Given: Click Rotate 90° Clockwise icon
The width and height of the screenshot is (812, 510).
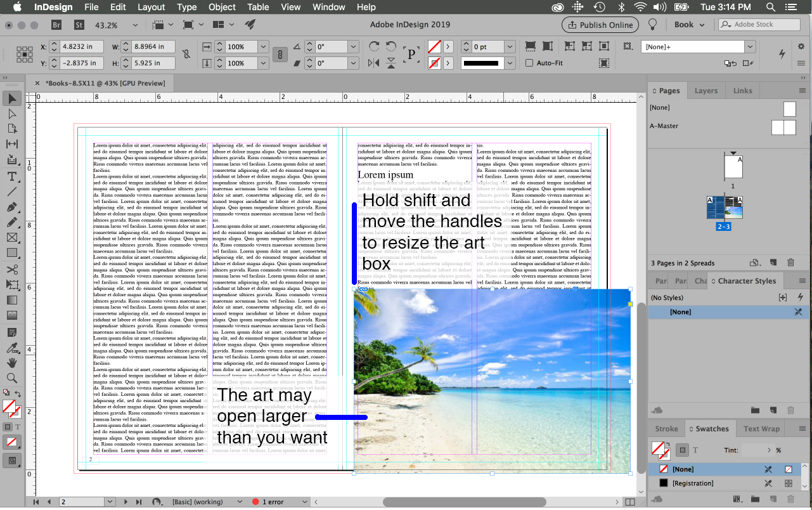Looking at the screenshot, I should [374, 46].
